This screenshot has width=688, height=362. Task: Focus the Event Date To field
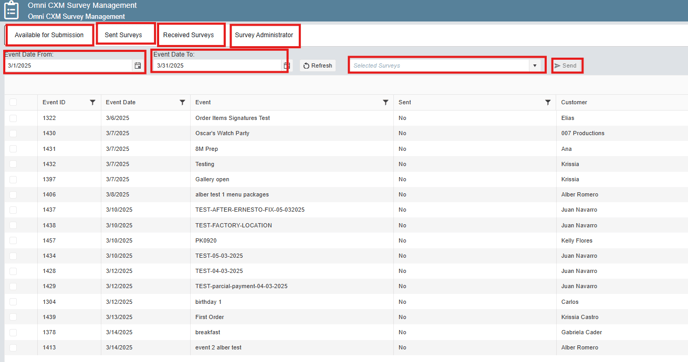[x=217, y=66]
